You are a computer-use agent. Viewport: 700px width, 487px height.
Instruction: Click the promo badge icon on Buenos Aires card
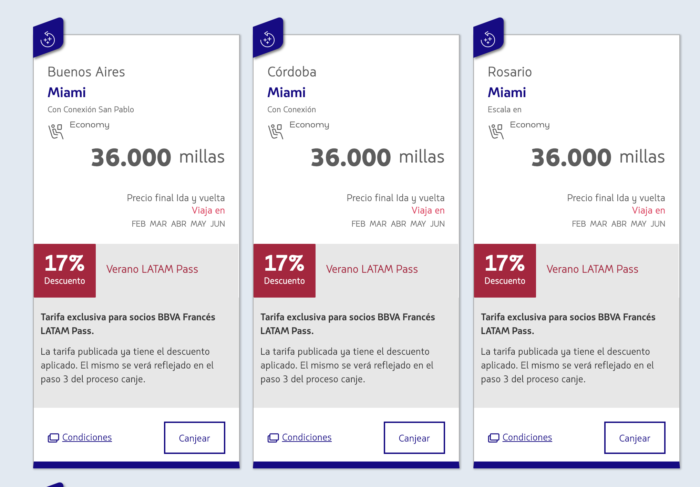pos(48,38)
